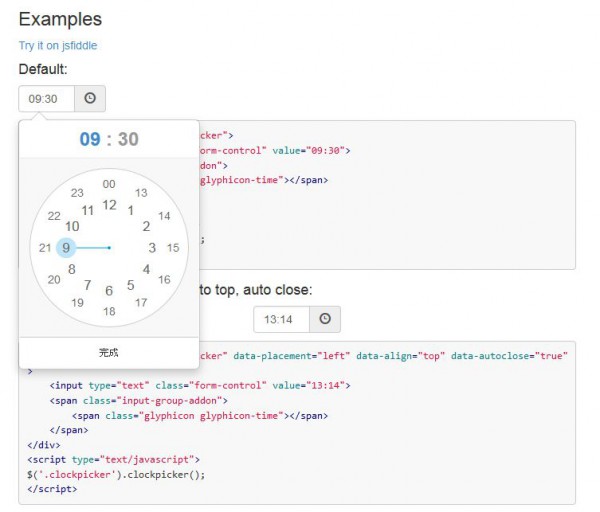Pick hour 14 on the outer ring

pyautogui.click(x=165, y=216)
